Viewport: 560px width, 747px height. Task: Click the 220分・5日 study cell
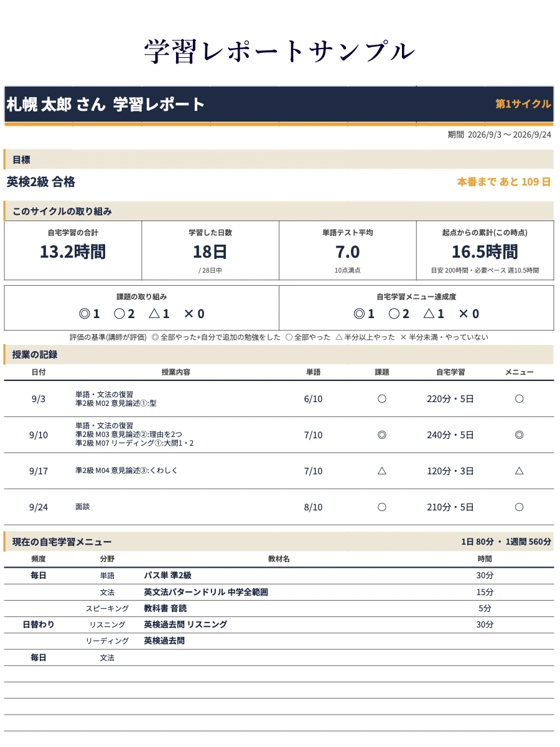pyautogui.click(x=450, y=399)
